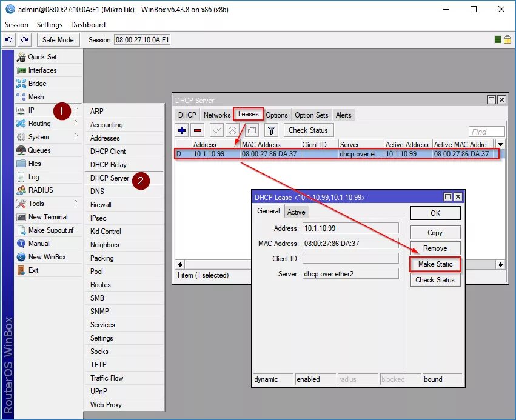
Task: Switch to the Alerts tab
Action: 344,115
